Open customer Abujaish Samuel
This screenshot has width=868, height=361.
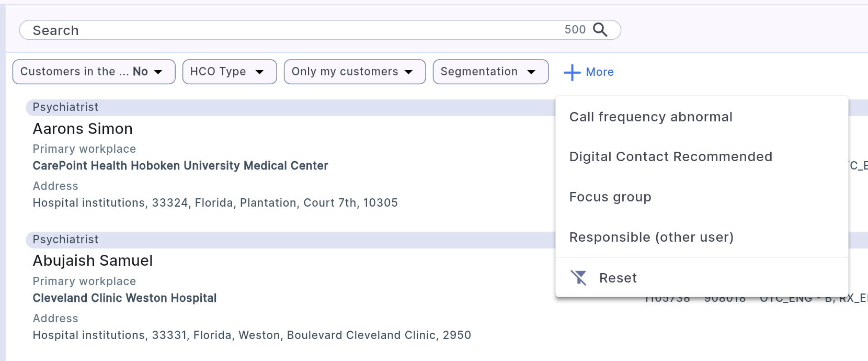[x=93, y=261]
